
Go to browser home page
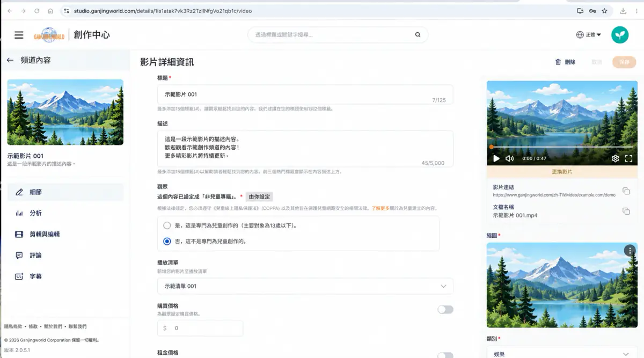[x=50, y=11]
